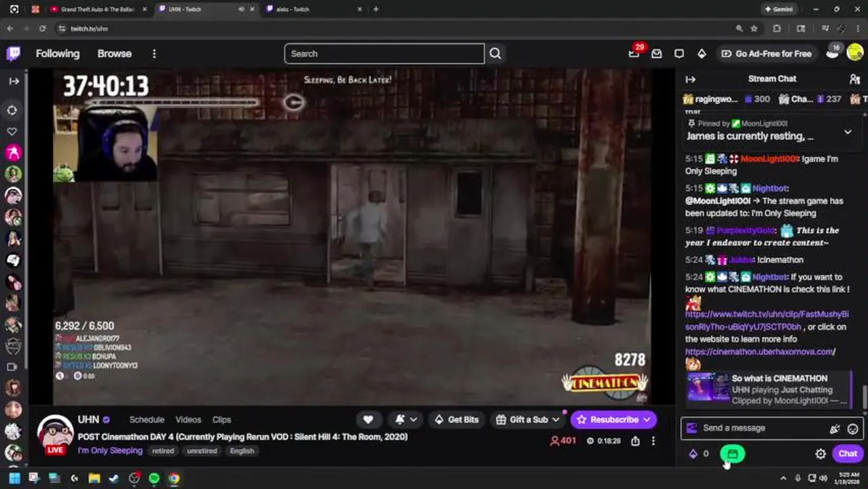Open Windows Start menu
This screenshot has width=868, height=489.
click(x=14, y=478)
